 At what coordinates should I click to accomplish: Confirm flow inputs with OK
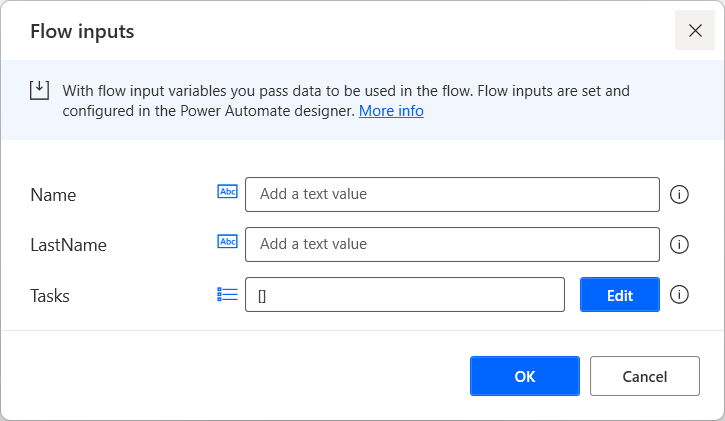525,376
